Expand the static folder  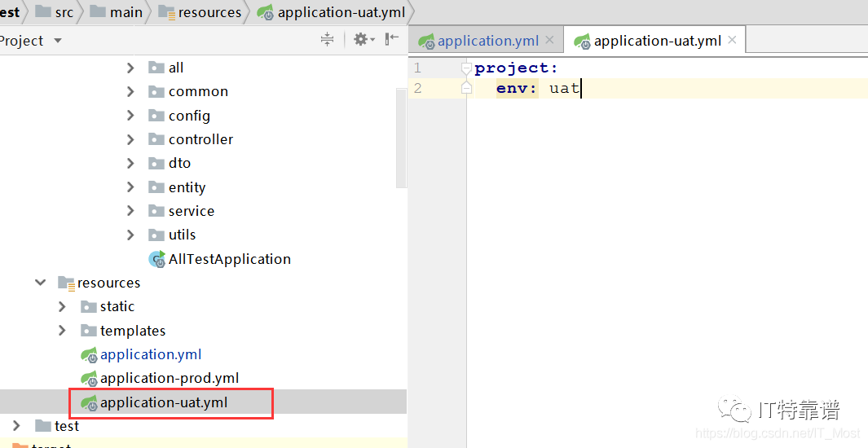click(62, 306)
